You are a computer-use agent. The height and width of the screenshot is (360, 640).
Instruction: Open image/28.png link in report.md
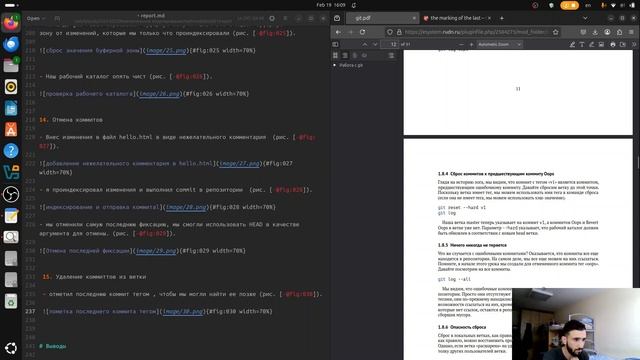(186, 207)
